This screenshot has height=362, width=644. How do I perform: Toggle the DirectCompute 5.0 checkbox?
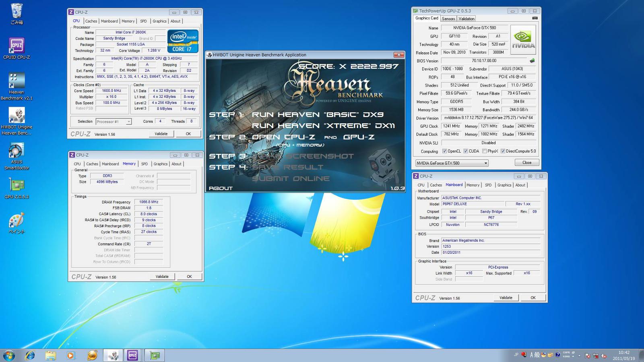pos(503,151)
